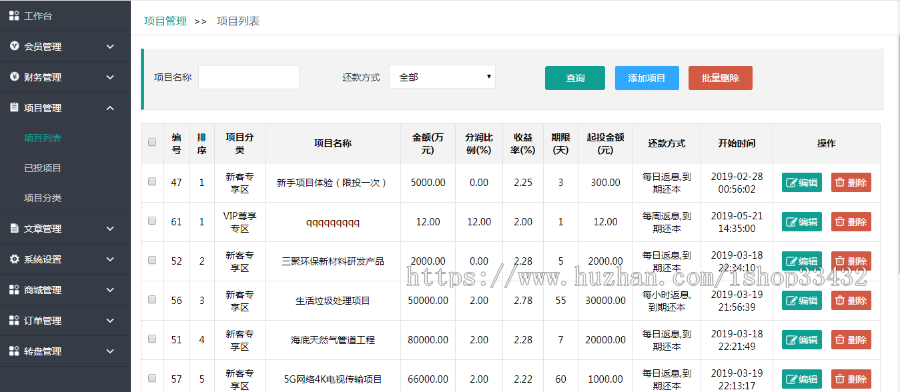The height and width of the screenshot is (392, 900).
Task: Expand the 文章管理 chevron
Action: coord(110,228)
